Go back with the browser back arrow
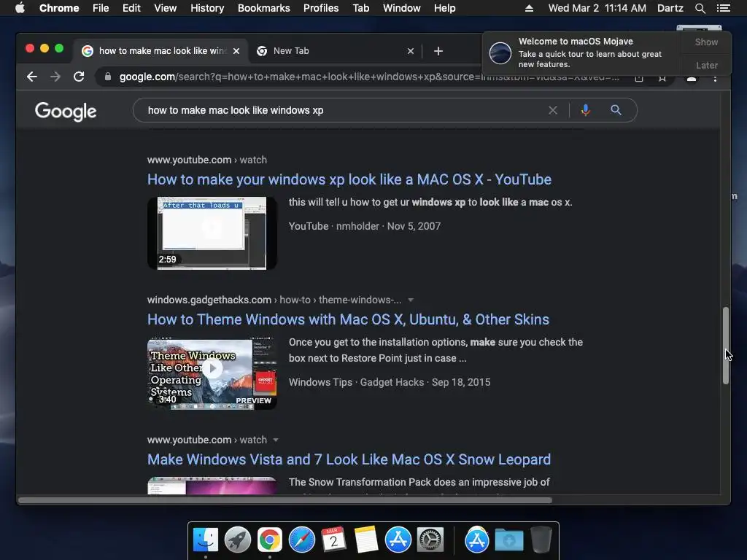 [x=32, y=77]
